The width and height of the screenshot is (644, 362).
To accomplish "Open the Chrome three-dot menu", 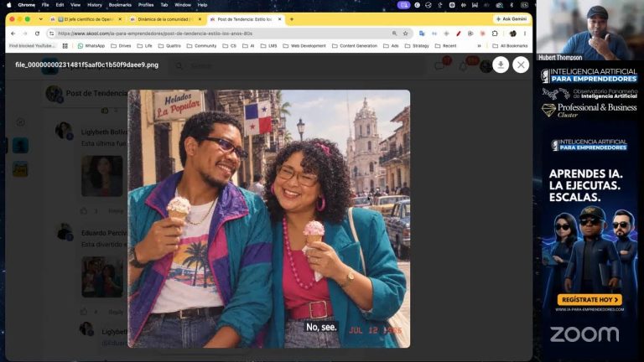I will coord(524,34).
